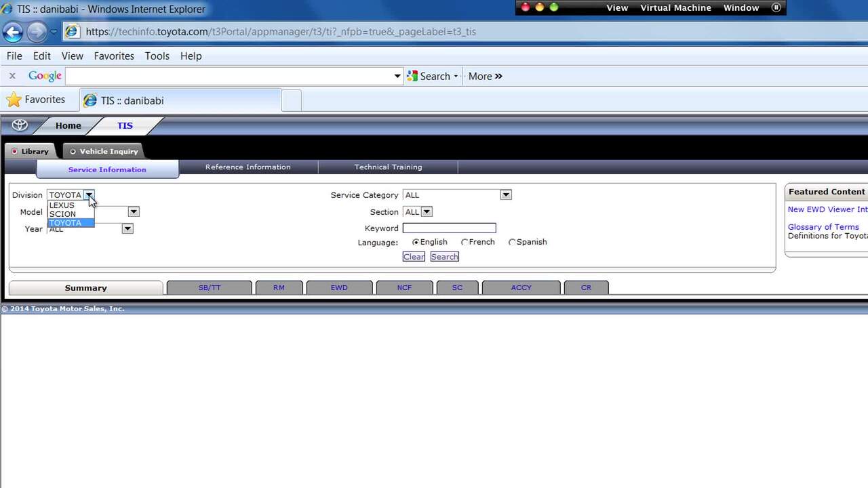Click the Search button below Keyword
The height and width of the screenshot is (488, 868).
click(445, 257)
